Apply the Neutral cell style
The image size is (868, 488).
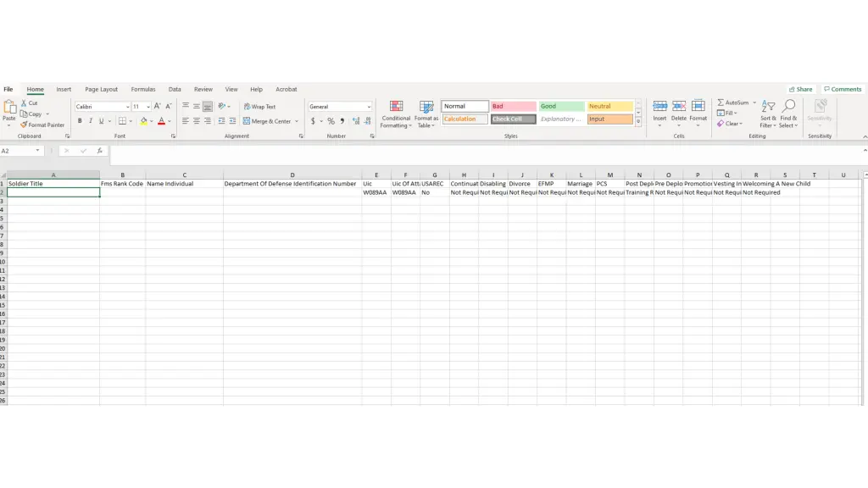pos(609,106)
